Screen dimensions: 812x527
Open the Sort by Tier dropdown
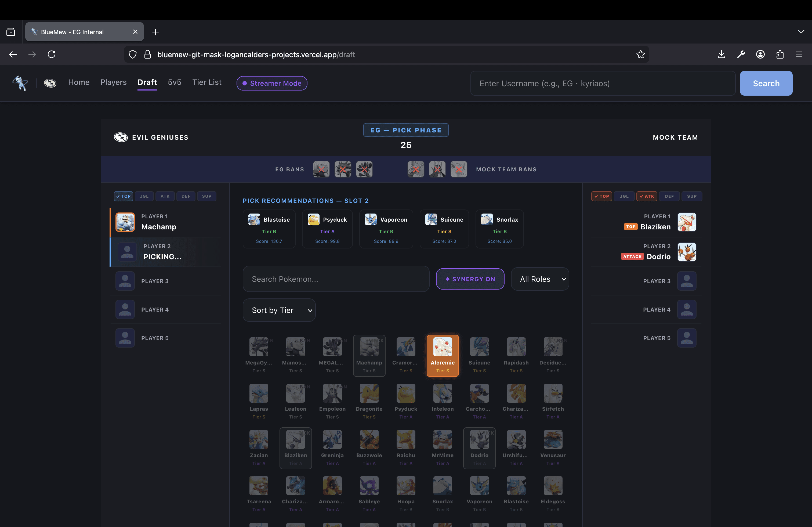click(x=279, y=310)
